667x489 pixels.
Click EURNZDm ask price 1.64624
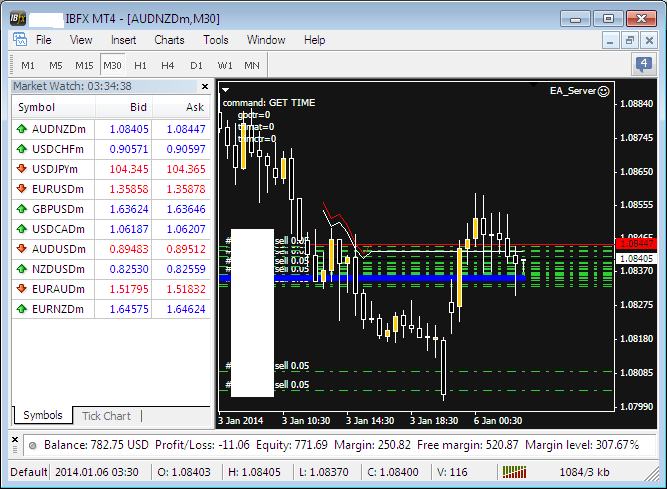click(x=186, y=309)
